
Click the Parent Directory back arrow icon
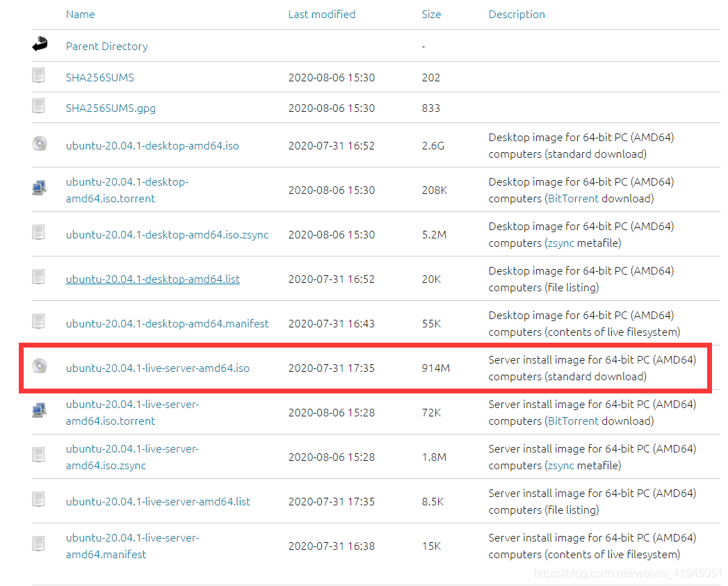(x=40, y=44)
